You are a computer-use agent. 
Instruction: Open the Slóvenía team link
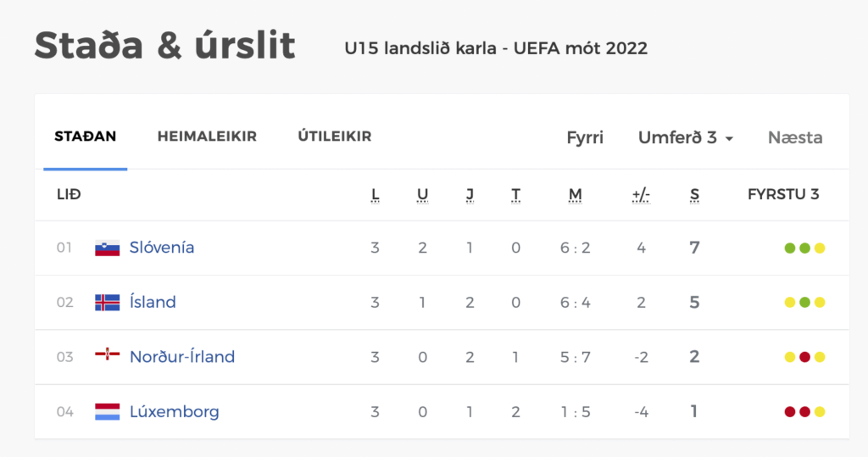point(162,247)
